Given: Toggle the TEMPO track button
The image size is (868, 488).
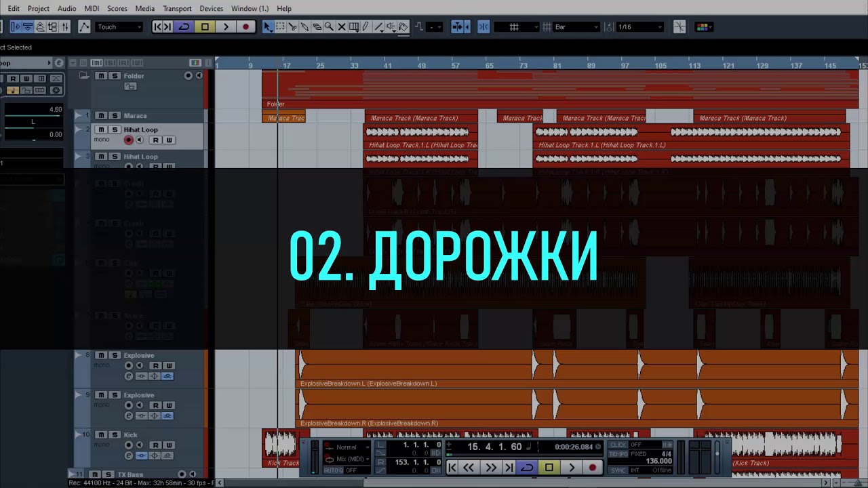Looking at the screenshot, I should (618, 454).
